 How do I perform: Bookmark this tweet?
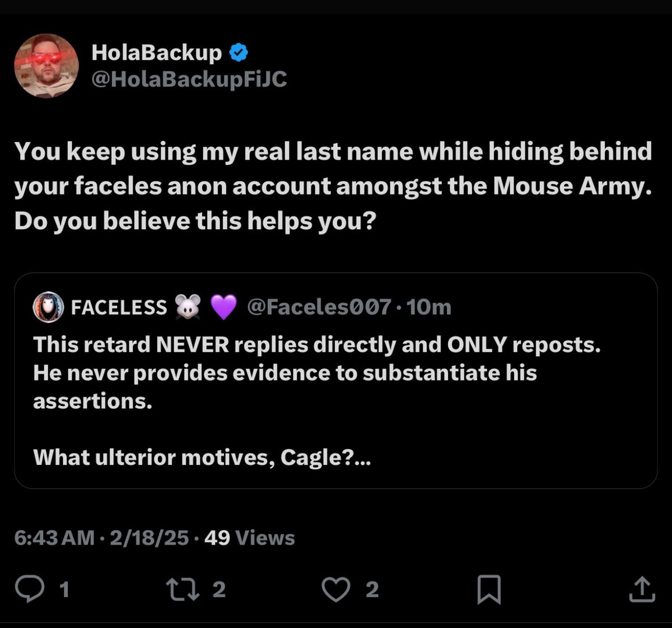(x=488, y=590)
